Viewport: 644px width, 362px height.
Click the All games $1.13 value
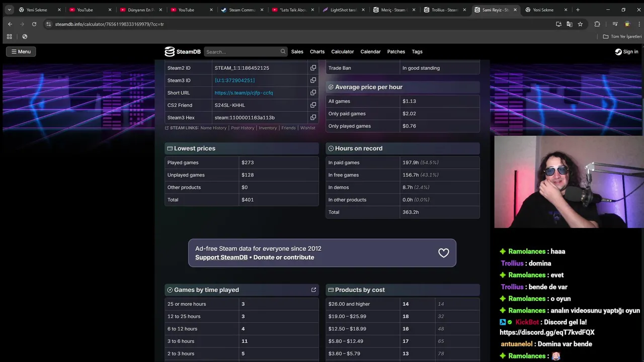click(409, 101)
